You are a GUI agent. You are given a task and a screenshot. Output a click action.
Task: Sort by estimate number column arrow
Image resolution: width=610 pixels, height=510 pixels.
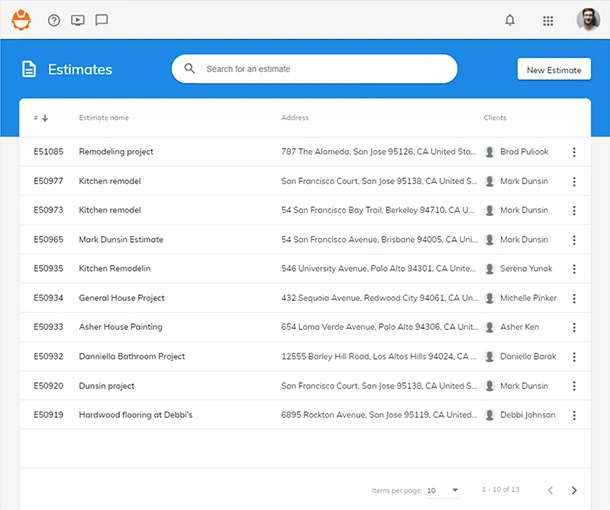(45, 118)
